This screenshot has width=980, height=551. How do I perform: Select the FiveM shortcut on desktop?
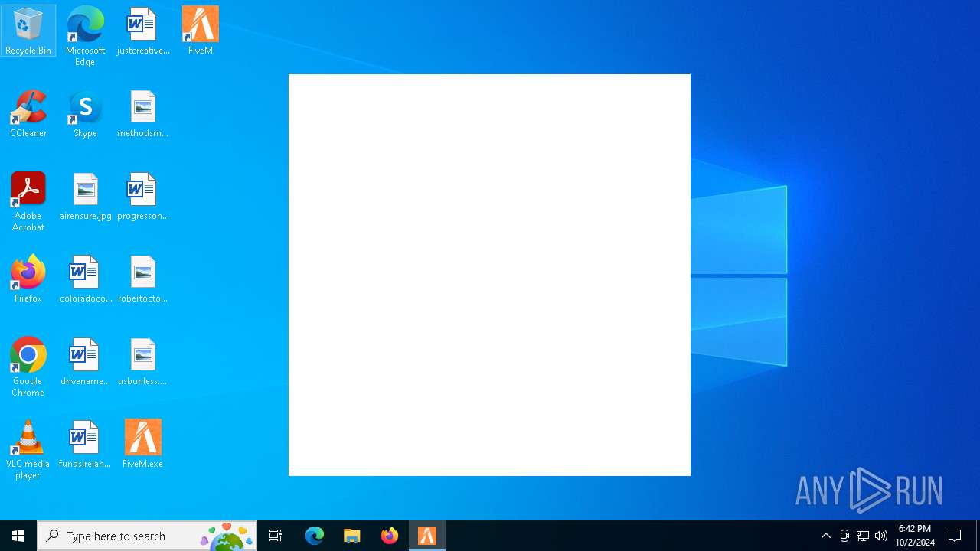click(201, 31)
